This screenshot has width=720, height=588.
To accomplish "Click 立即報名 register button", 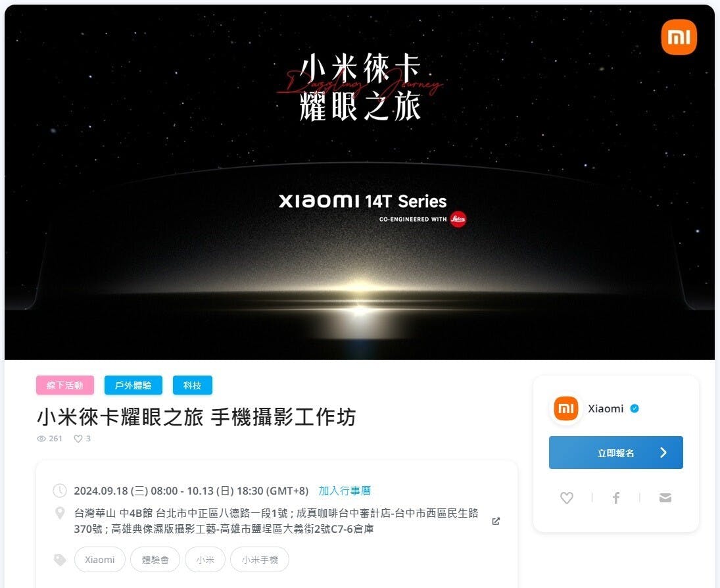I will pyautogui.click(x=615, y=453).
